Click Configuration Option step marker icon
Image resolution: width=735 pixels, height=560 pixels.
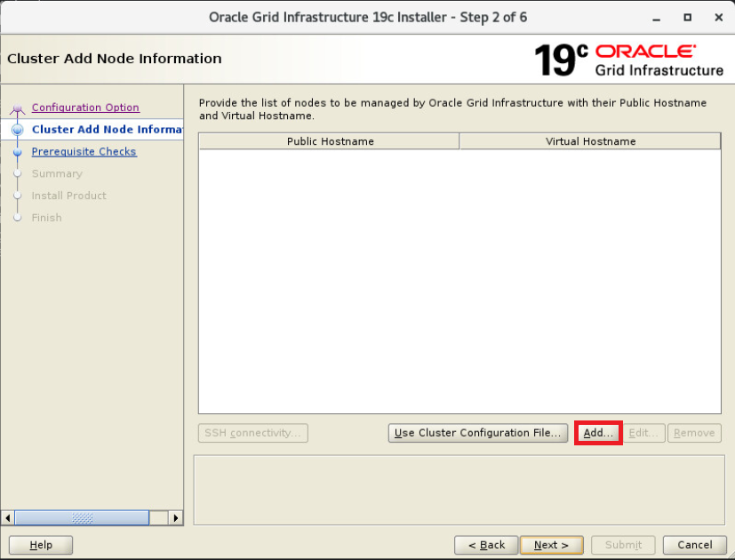18,109
